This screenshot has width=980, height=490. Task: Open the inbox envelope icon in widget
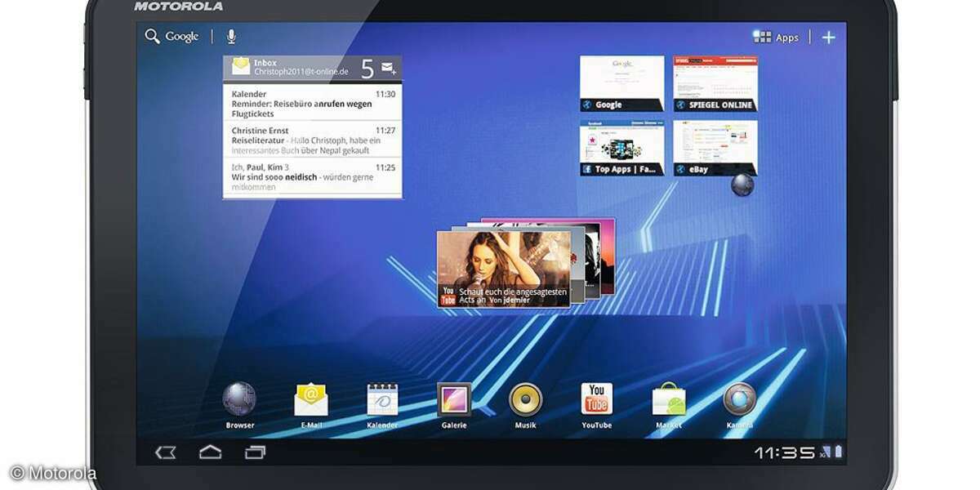click(240, 66)
